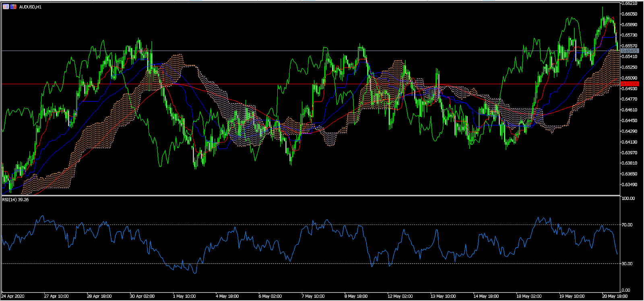The height and width of the screenshot is (301, 644).
Task: Click the red 0.65000 price level tag
Action: tap(630, 84)
